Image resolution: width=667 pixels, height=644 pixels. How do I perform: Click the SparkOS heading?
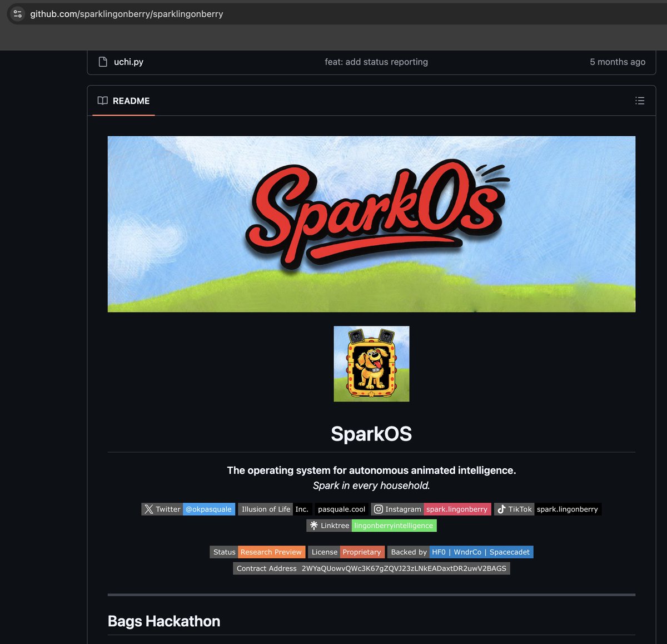click(371, 434)
